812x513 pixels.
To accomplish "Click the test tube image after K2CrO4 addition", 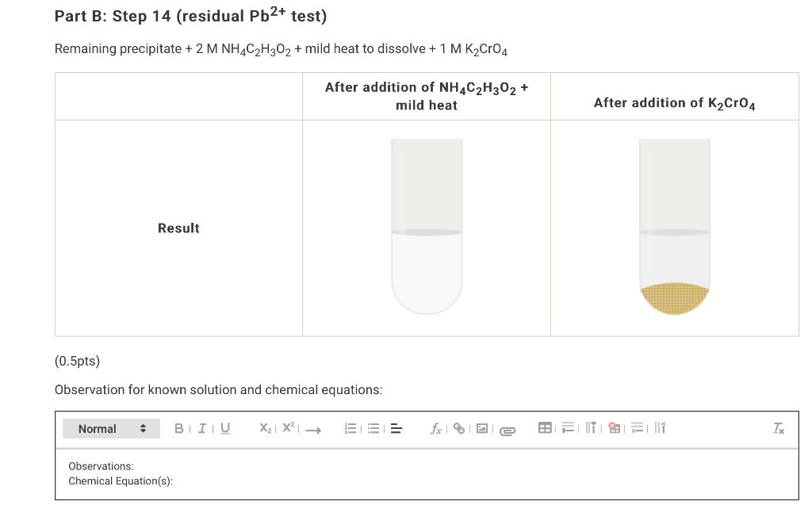I will click(x=674, y=226).
